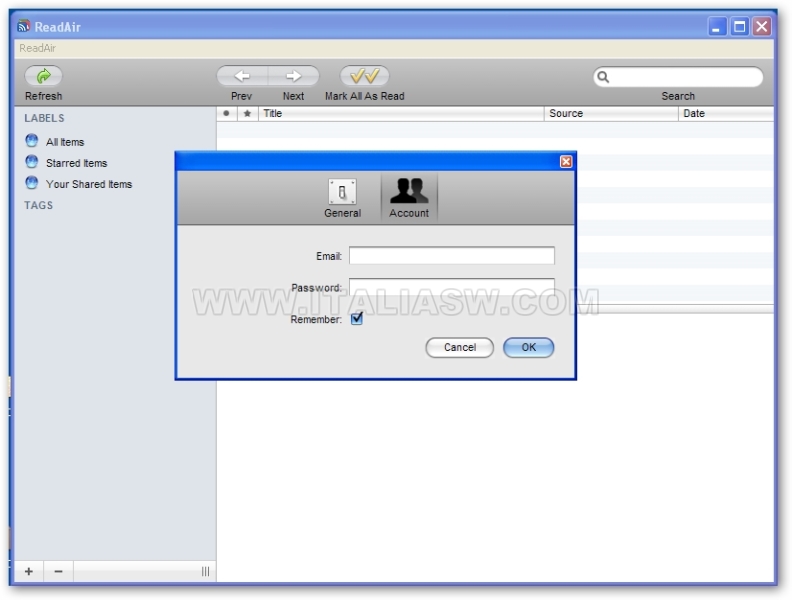Add a subscription with the plus button

click(29, 571)
